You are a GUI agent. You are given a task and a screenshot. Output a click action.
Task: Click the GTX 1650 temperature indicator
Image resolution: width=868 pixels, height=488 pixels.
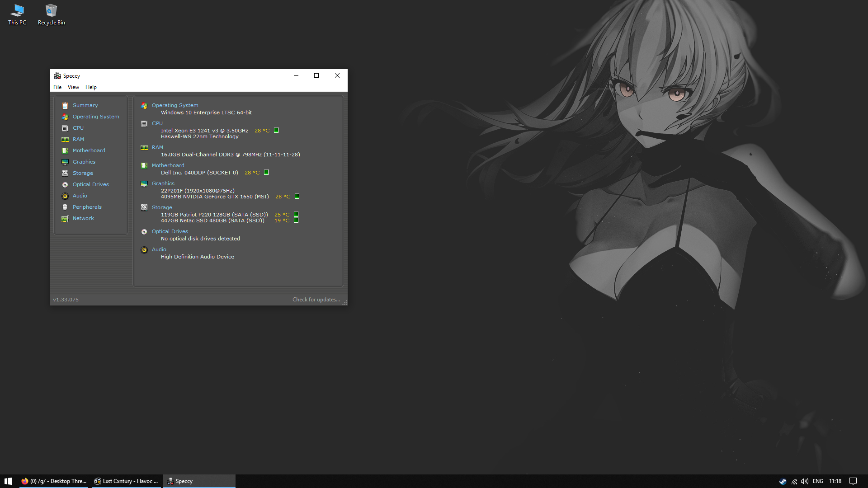(x=297, y=197)
